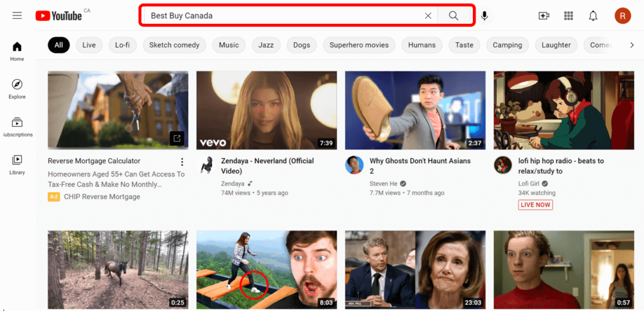Image resolution: width=644 pixels, height=311 pixels.
Task: Open options menu for Reverse Mortgage ad
Action: pyautogui.click(x=182, y=162)
